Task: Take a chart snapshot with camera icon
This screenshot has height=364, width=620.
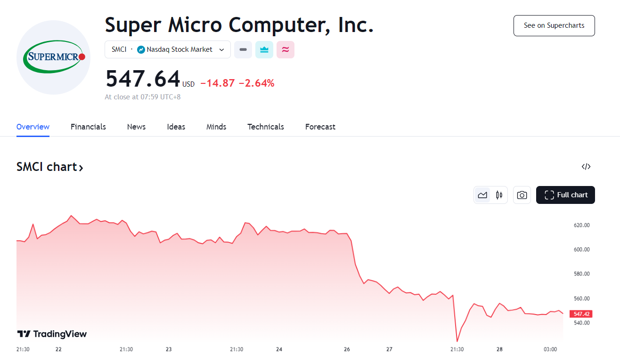Action: [x=522, y=195]
